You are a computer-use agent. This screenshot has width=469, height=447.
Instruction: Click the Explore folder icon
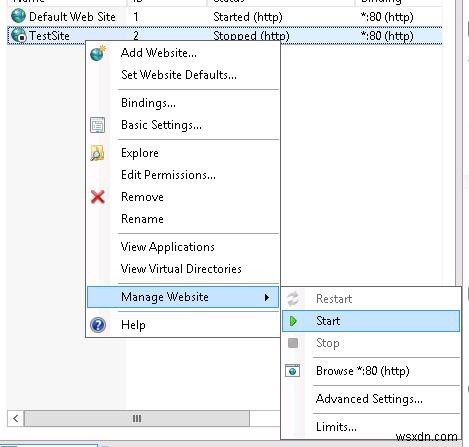(97, 153)
